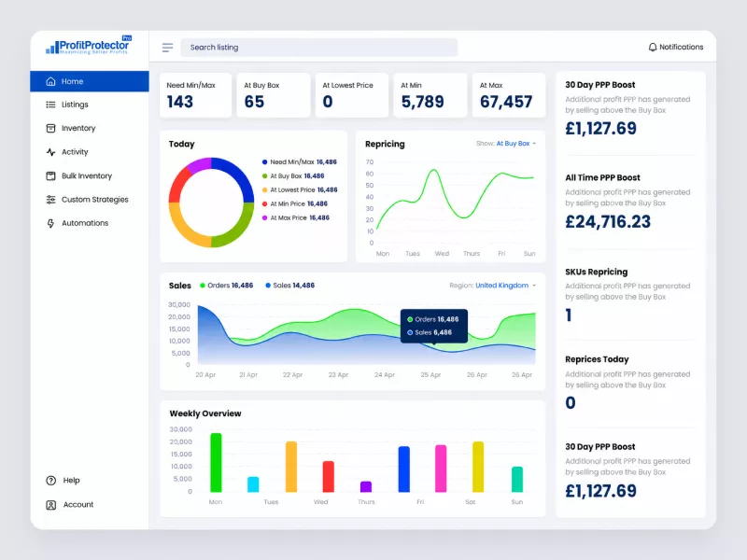Click the Today donut chart
Image resolution: width=747 pixels, height=560 pixels.
[211, 203]
